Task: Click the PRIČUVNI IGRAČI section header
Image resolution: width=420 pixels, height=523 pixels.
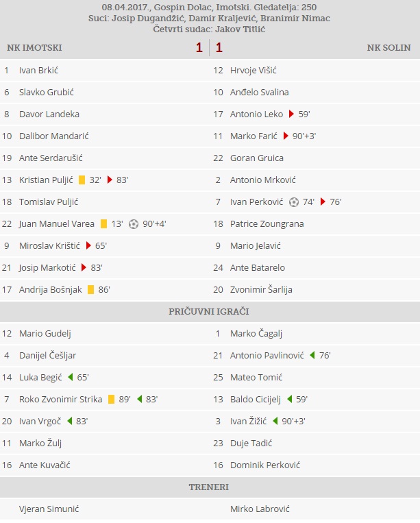Action: [209, 311]
